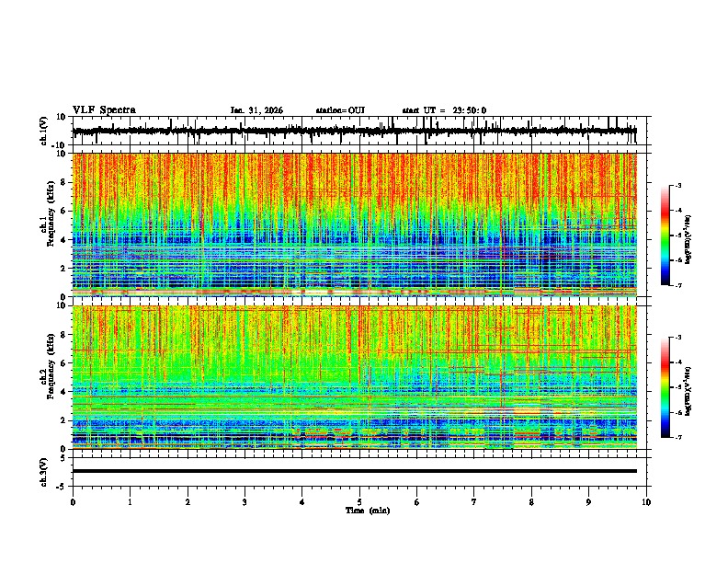The image size is (728, 563).
Task: Click the ch.1 voltage waveform trace
Action: [x=354, y=131]
